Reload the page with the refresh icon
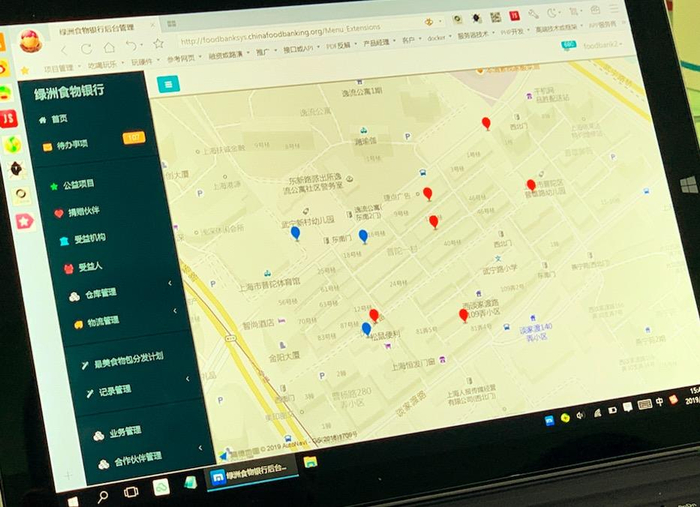This screenshot has width=700, height=507. pos(86,48)
